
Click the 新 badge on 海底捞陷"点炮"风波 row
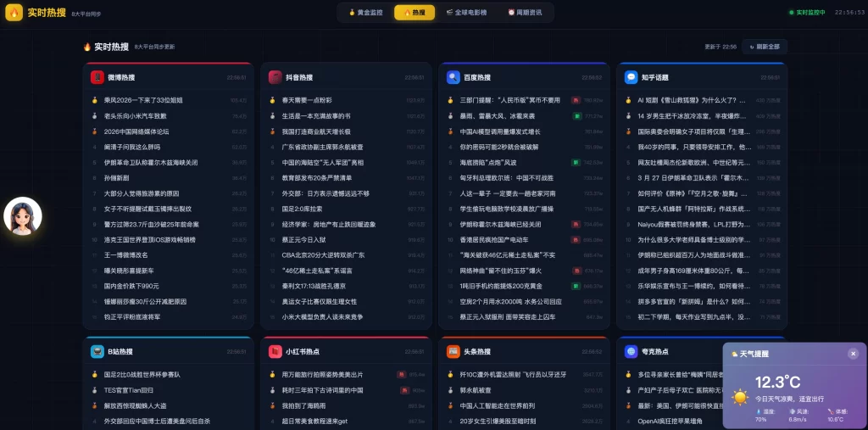click(576, 162)
